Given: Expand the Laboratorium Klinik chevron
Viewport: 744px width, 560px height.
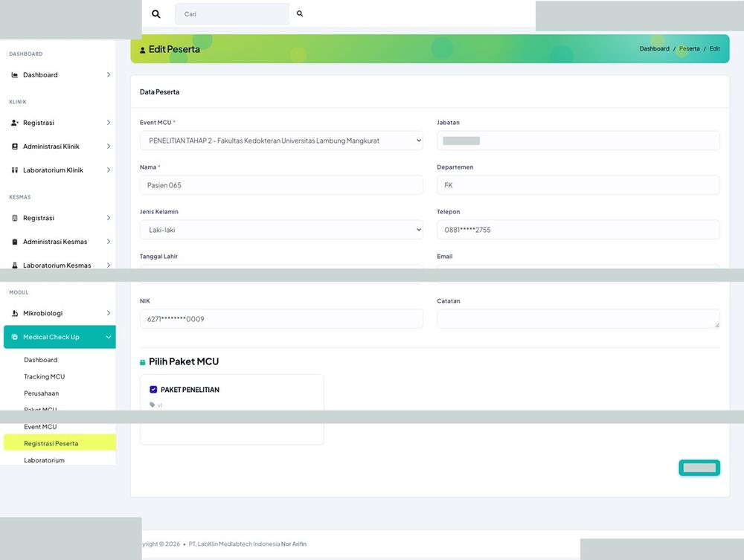Looking at the screenshot, I should pos(108,170).
